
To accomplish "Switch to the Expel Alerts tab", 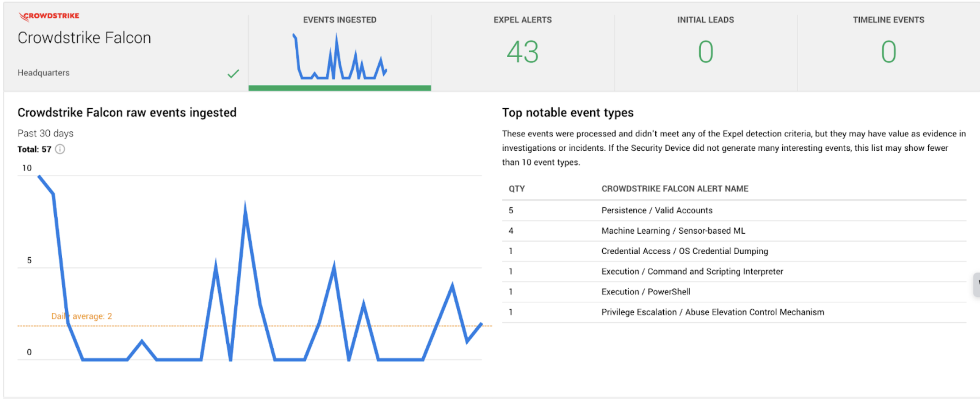I will (522, 52).
